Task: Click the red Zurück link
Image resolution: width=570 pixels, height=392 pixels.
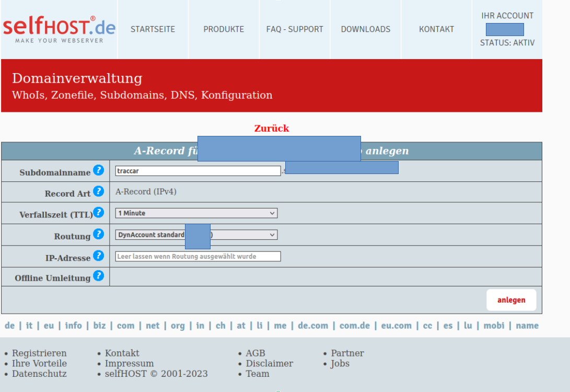Action: 271,129
